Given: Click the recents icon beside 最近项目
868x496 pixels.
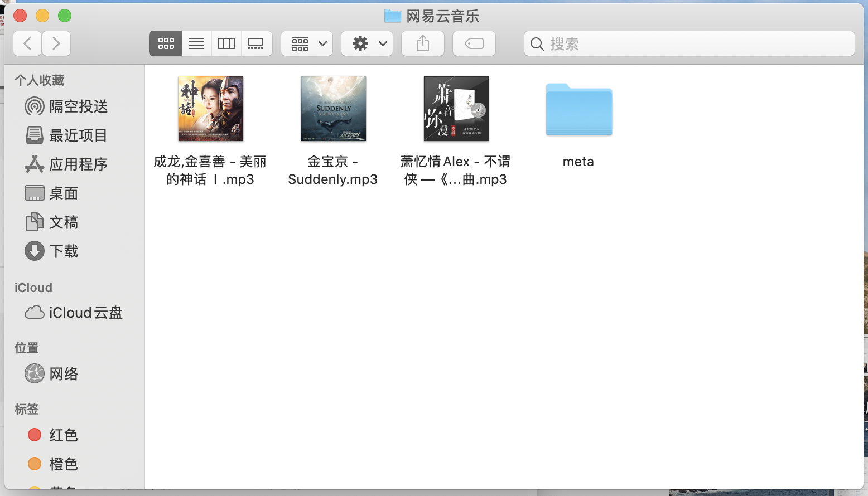Looking at the screenshot, I should [35, 135].
